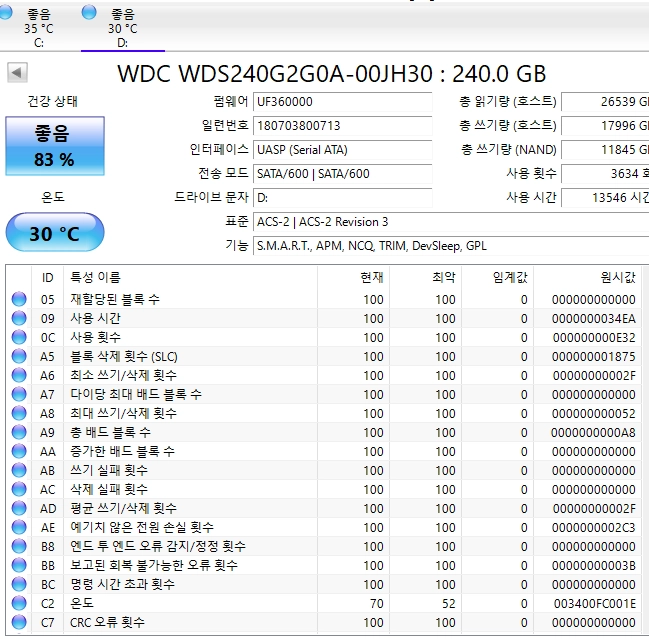
Task: Click status icon of row BB 회복 불가능한 오류
Action: click(x=19, y=565)
